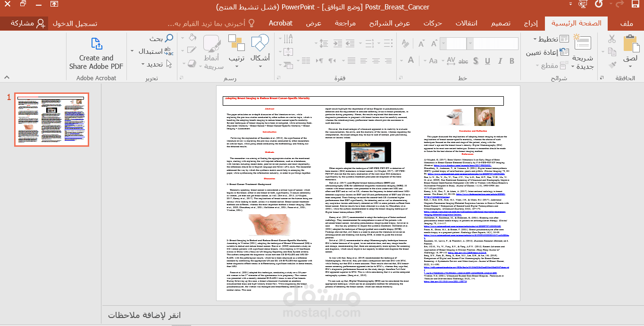Switch to the Animations (حركات) tab

(433, 23)
